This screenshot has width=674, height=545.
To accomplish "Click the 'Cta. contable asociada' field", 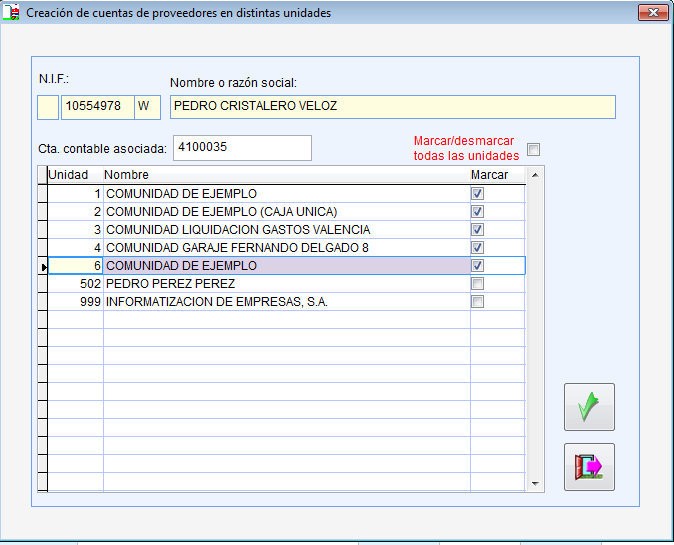I will [x=242, y=148].
